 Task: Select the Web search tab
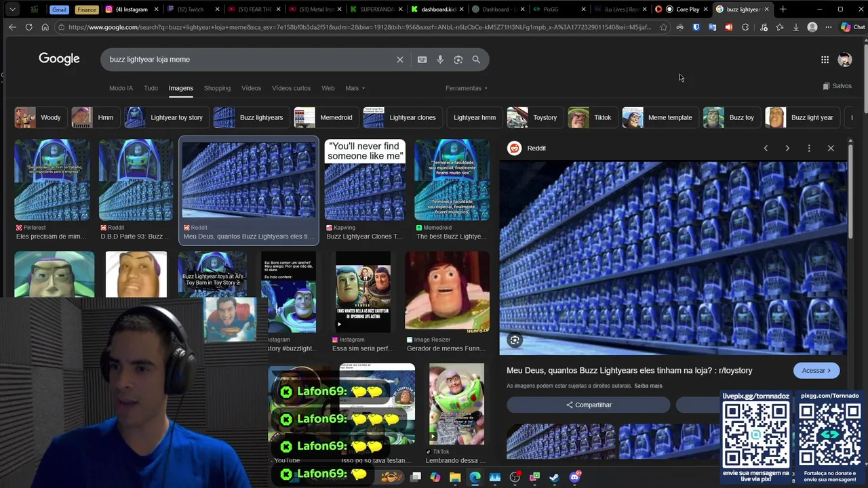point(328,88)
